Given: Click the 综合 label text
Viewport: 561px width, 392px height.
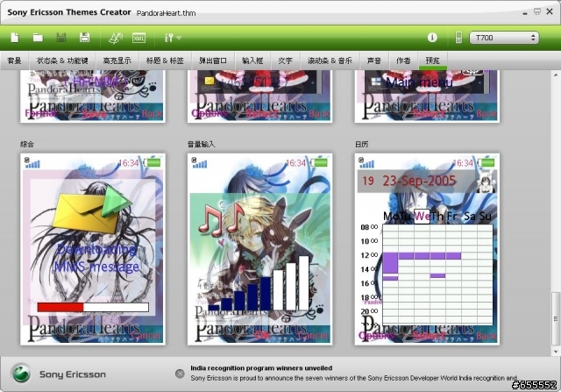Looking at the screenshot, I should [x=27, y=145].
